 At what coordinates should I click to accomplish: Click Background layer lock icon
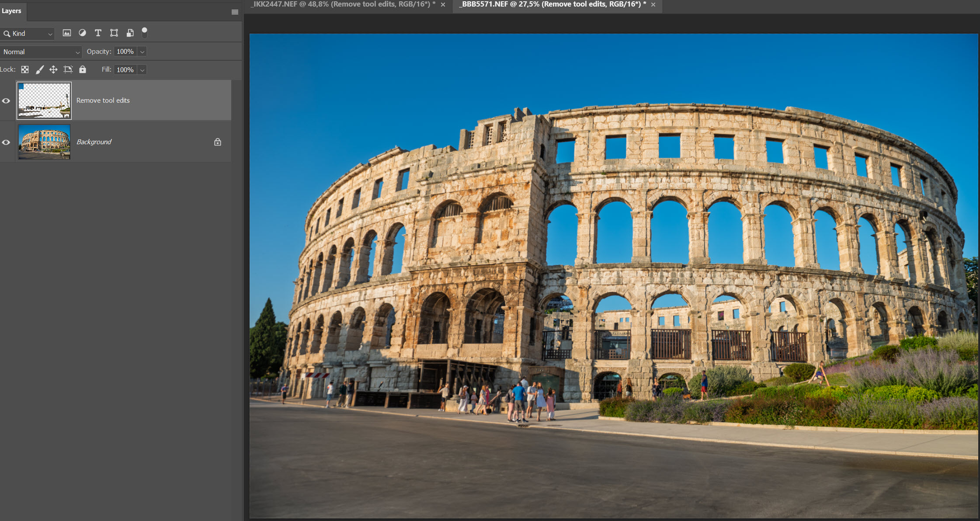tap(218, 142)
